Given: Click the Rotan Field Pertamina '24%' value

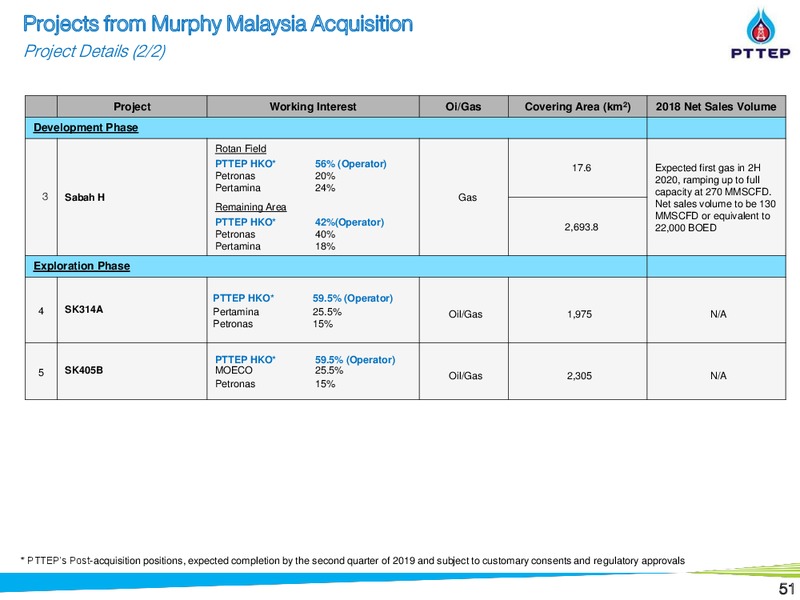Looking at the screenshot, I should [325, 188].
